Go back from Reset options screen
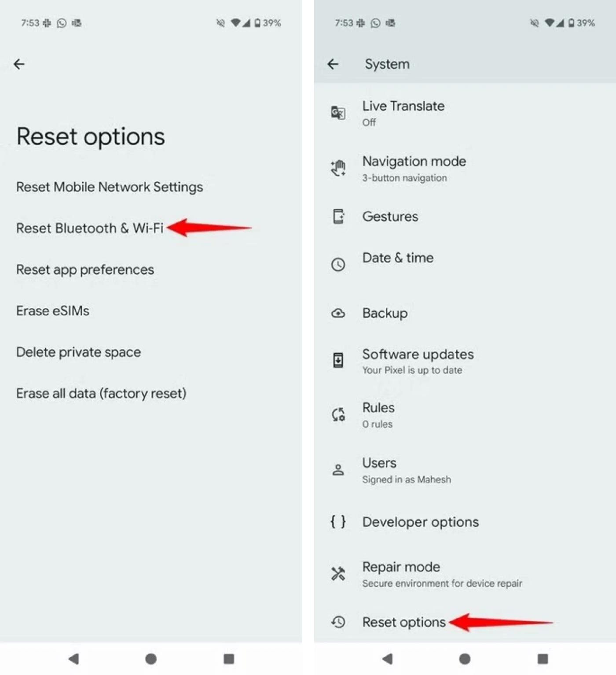The image size is (616, 675). (x=19, y=64)
